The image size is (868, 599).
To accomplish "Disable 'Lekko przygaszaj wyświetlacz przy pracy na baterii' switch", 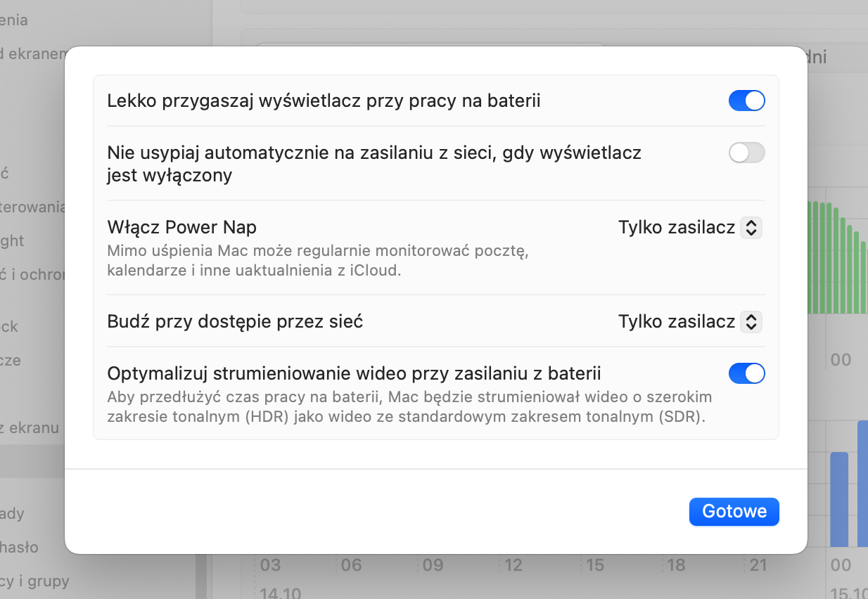I will 746,101.
